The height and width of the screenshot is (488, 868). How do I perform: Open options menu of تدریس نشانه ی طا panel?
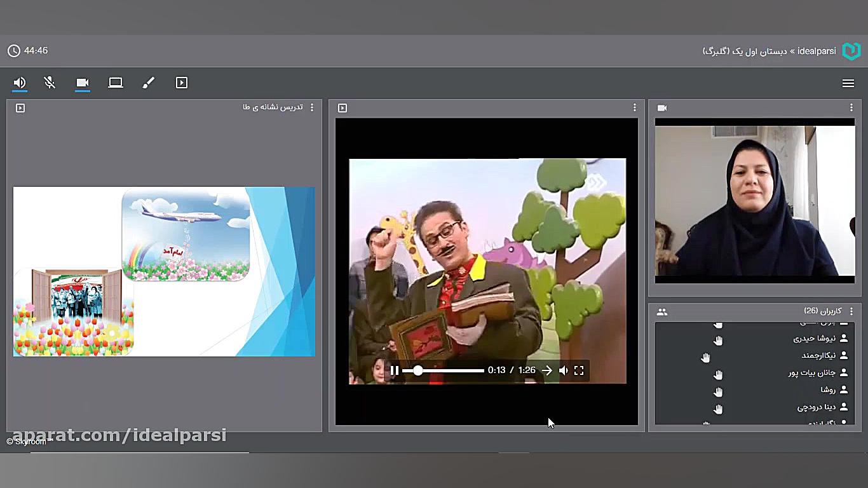tap(311, 108)
